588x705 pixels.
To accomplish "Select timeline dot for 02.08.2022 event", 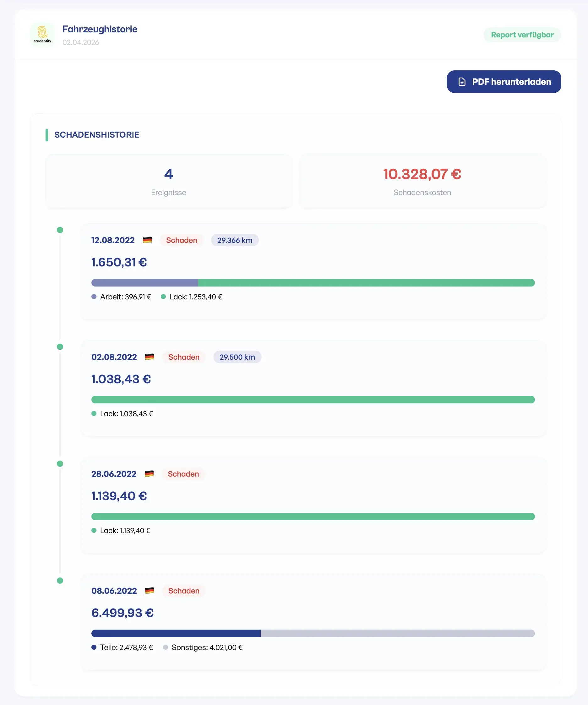I will pyautogui.click(x=60, y=347).
